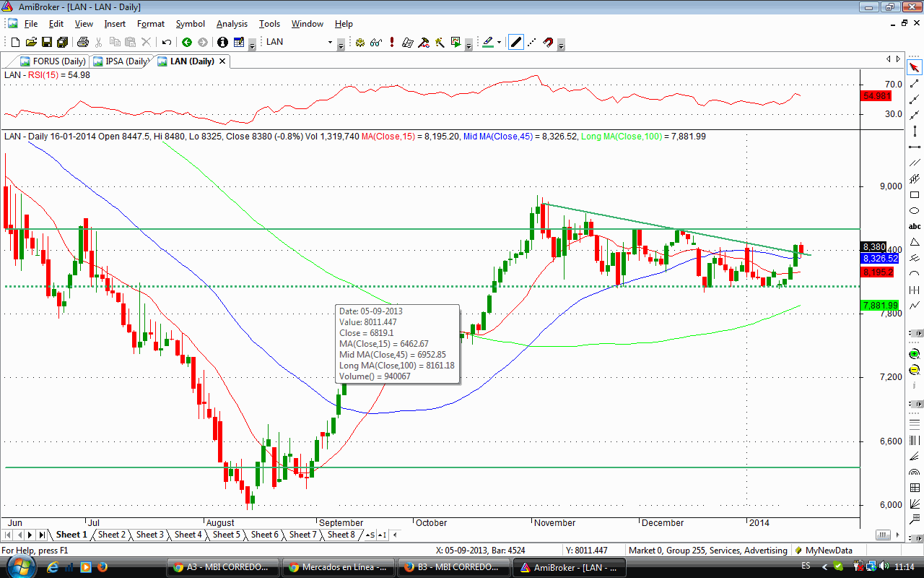The width and height of the screenshot is (924, 578).
Task: Switch to Sheet 2 tab
Action: (112, 535)
